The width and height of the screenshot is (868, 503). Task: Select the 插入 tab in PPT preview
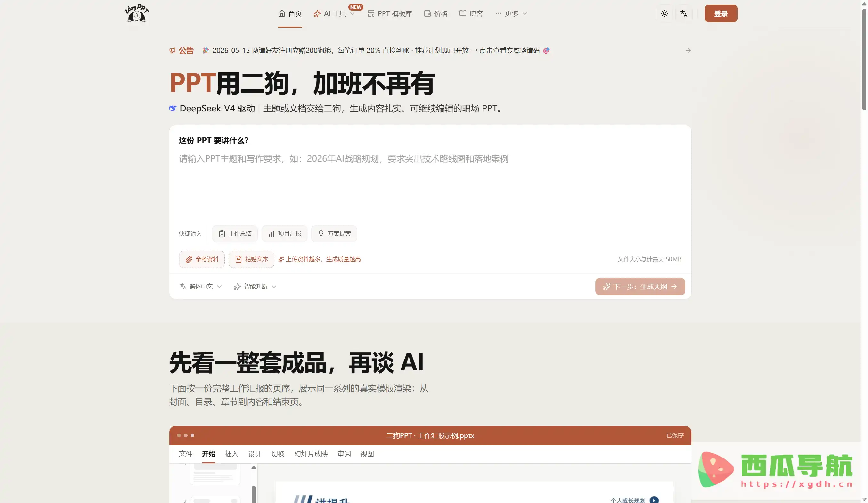(x=231, y=454)
